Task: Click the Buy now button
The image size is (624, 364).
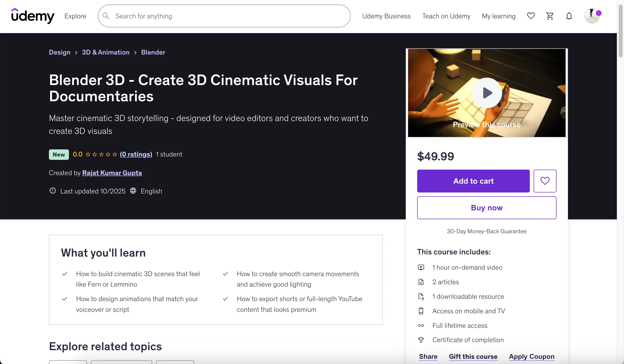Action: click(487, 208)
